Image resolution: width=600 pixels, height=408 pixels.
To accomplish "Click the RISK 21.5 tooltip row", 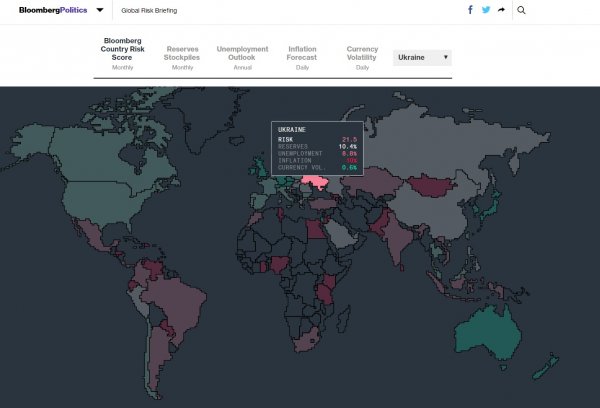I will pos(317,140).
